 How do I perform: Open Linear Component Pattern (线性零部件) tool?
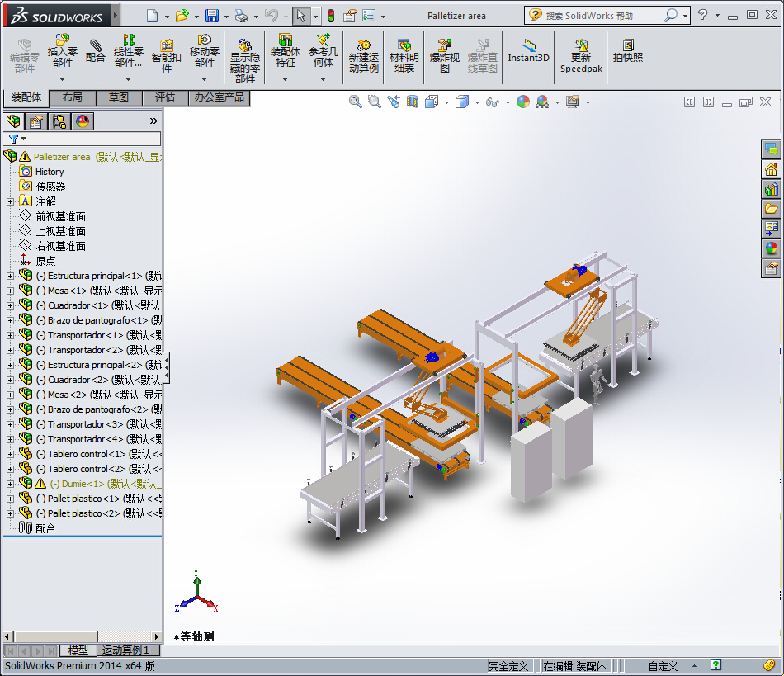[x=128, y=51]
